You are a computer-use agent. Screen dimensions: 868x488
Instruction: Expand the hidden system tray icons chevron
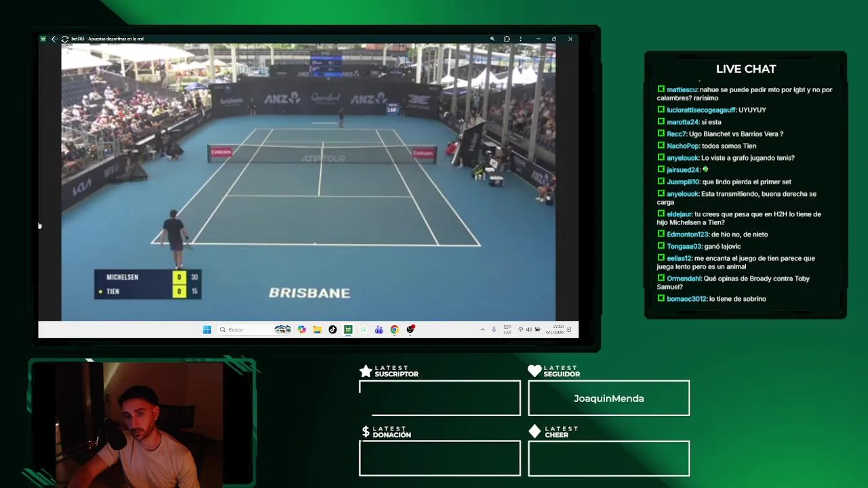coord(482,329)
